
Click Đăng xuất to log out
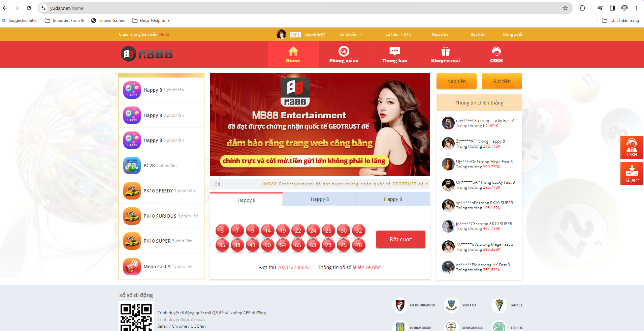(513, 34)
